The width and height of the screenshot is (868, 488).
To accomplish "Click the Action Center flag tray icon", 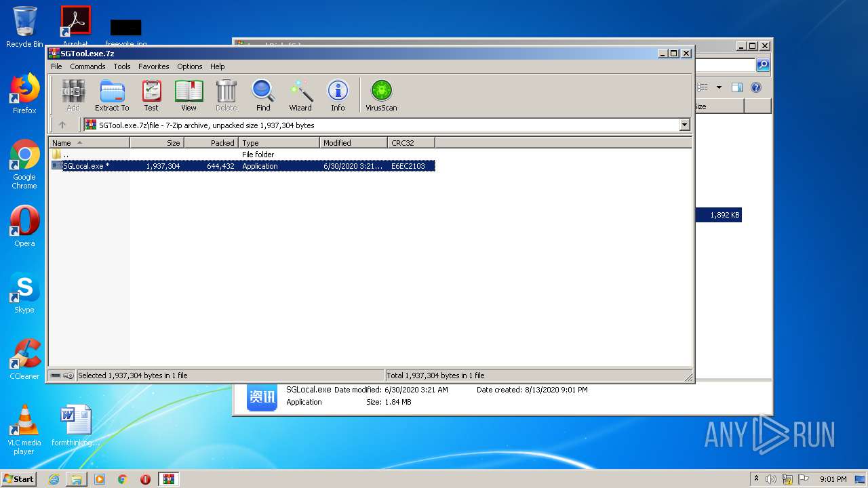I will click(804, 479).
